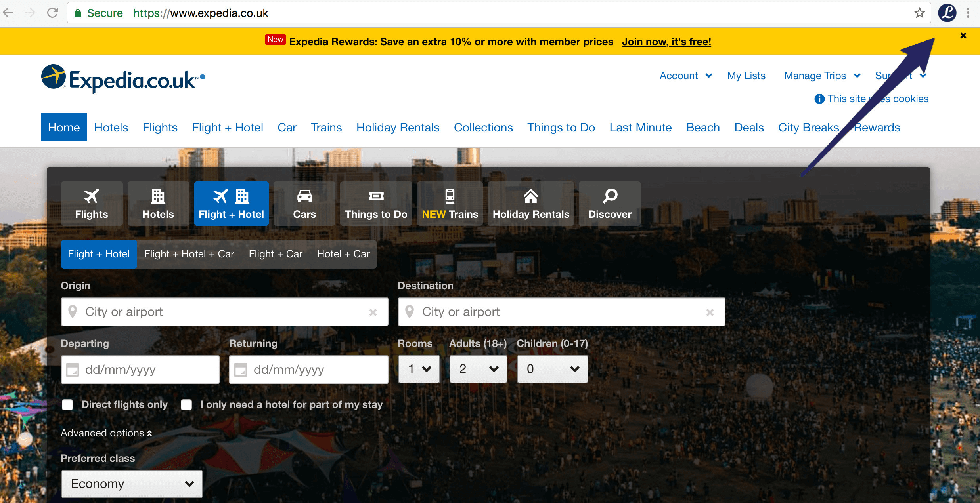This screenshot has height=503, width=980.
Task: Clear the Destination field with X
Action: pyautogui.click(x=710, y=312)
